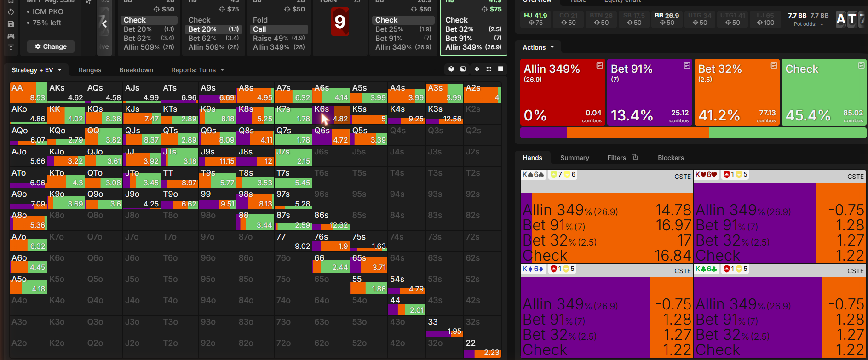The image size is (868, 360).
Task: Choose Allin 349% (26.9) in the active HJ node
Action: (x=473, y=47)
